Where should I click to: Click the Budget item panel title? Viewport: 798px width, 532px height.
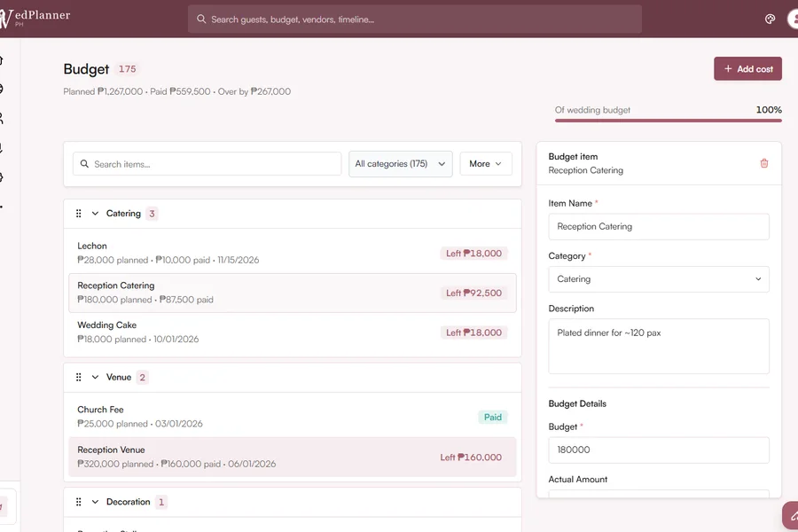(573, 157)
